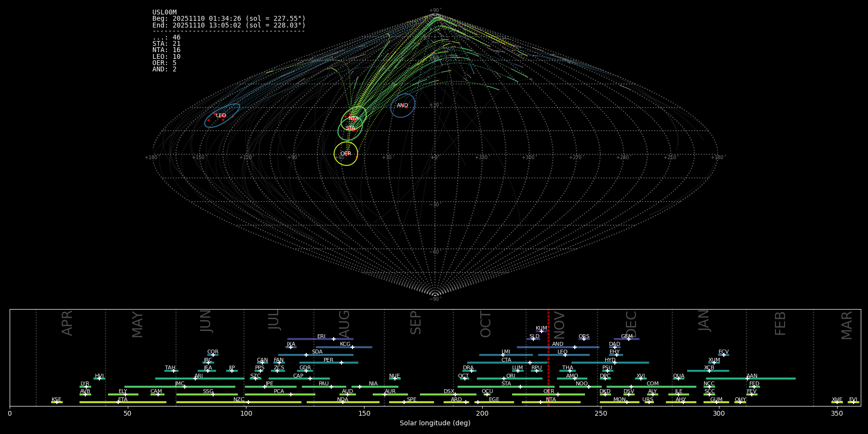Click the PER shower bar in timeline
The width and height of the screenshot is (868, 434).
click(x=328, y=363)
